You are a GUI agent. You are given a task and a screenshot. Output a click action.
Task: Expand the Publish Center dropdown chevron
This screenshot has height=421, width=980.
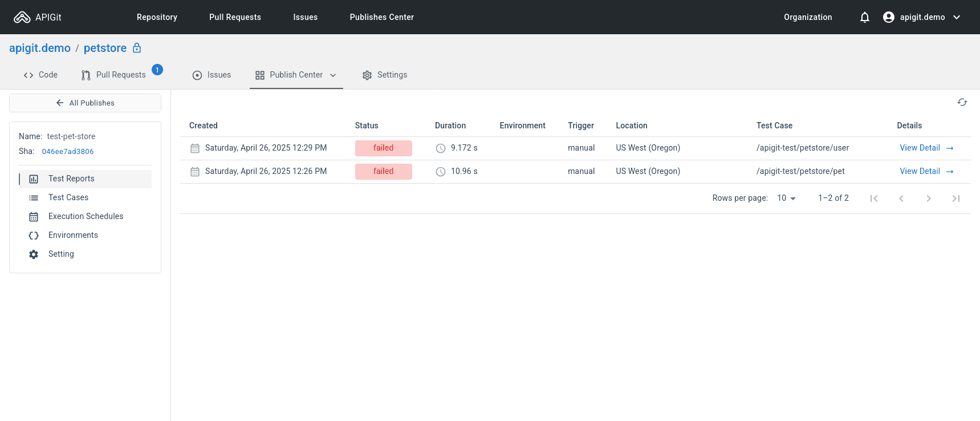333,75
